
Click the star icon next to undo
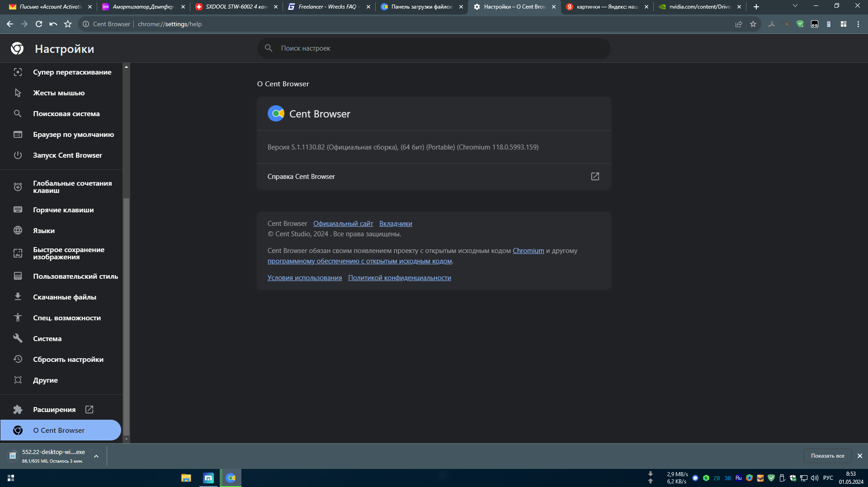tap(68, 24)
